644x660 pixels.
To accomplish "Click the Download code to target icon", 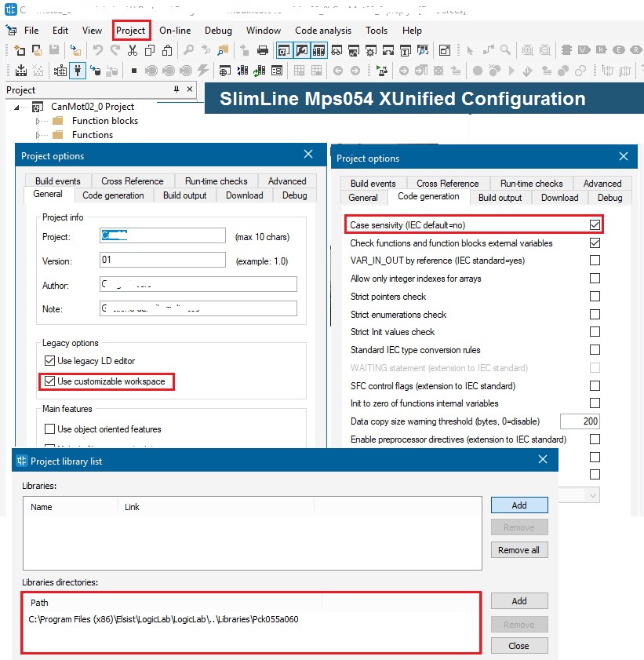I will (96, 71).
